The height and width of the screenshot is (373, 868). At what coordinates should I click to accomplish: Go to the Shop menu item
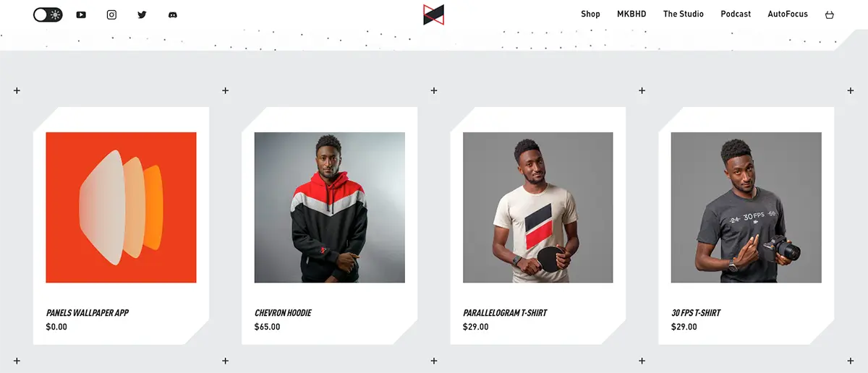point(590,14)
